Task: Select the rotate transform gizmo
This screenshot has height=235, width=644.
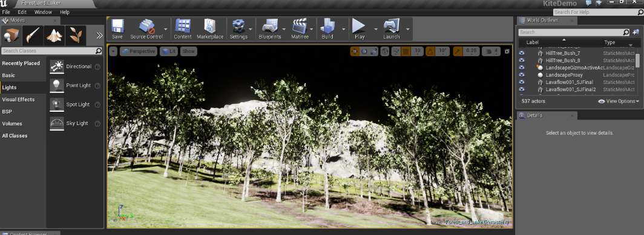Action: (364, 51)
